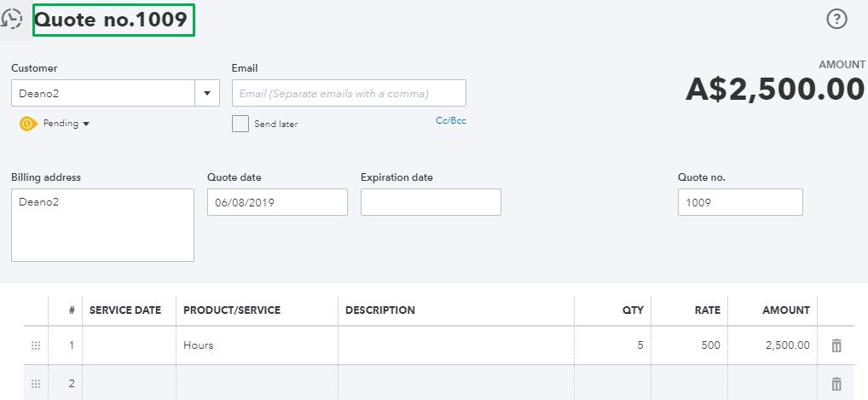
Task: Edit the Quote no. field
Action: click(740, 202)
